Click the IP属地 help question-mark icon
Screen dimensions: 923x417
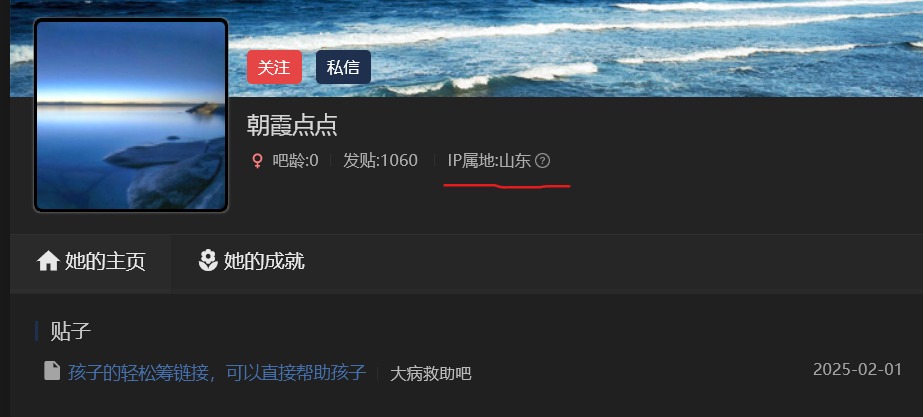point(543,161)
